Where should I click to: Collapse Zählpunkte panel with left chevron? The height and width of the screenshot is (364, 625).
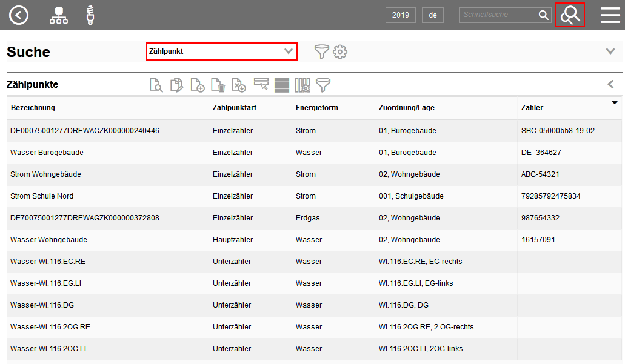pos(610,84)
